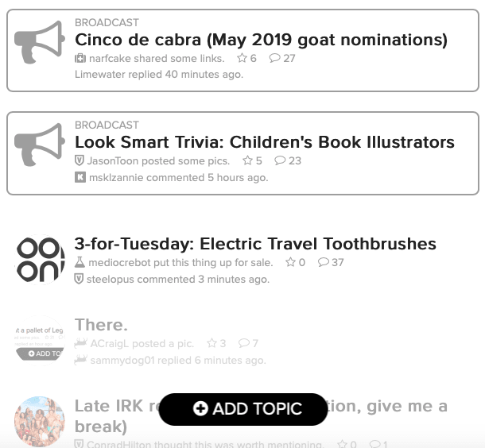Open the topic titled There.
The image size is (485, 448).
click(101, 325)
